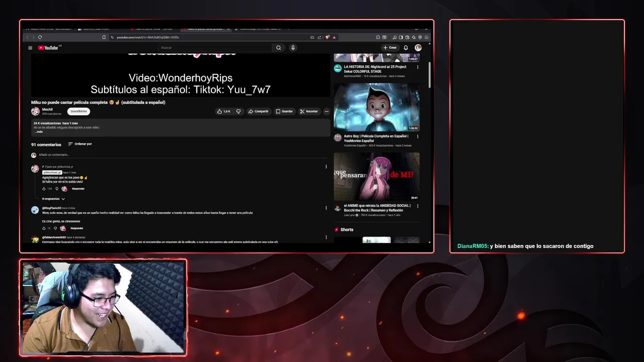Image resolution: width=644 pixels, height=362 pixels.
Task: Dislike the video
Action: (x=238, y=112)
